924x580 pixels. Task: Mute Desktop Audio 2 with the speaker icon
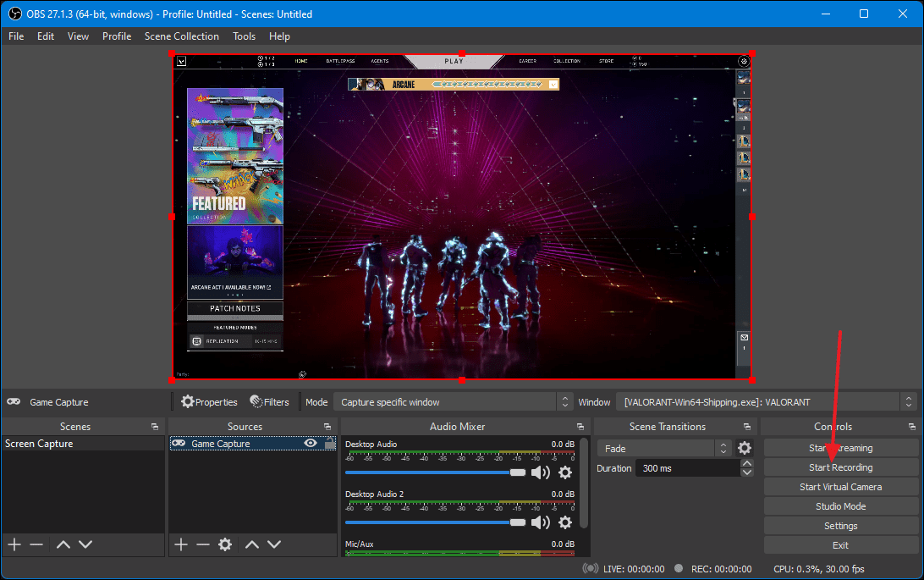pos(540,522)
